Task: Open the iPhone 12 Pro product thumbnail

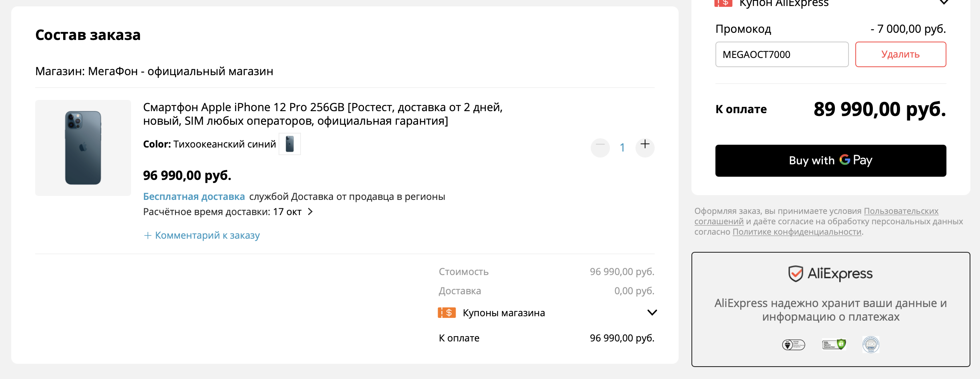Action: (83, 148)
